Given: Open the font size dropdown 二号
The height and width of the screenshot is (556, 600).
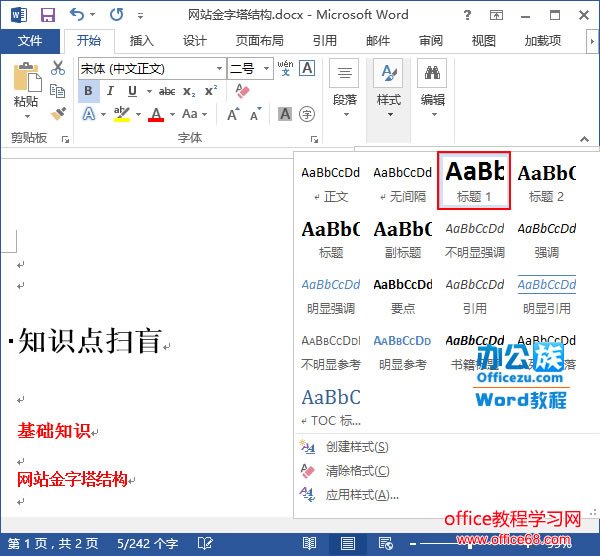Looking at the screenshot, I should click(x=266, y=68).
